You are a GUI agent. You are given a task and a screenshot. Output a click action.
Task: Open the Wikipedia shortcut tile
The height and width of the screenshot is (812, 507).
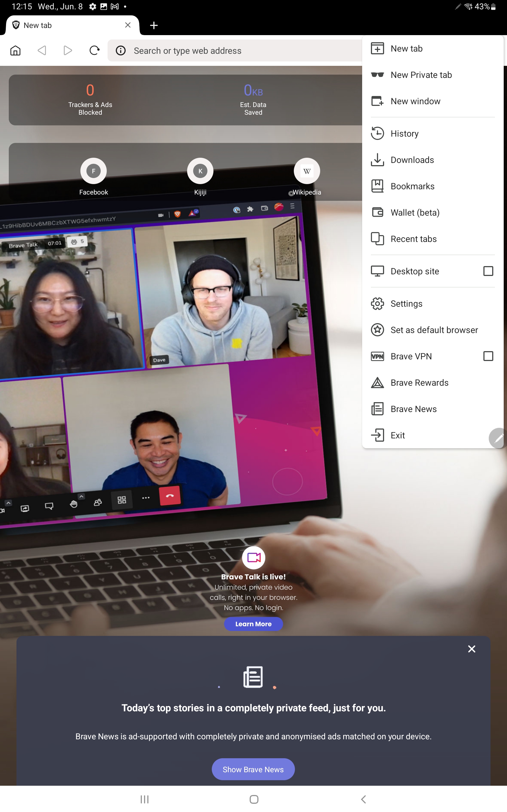(307, 177)
